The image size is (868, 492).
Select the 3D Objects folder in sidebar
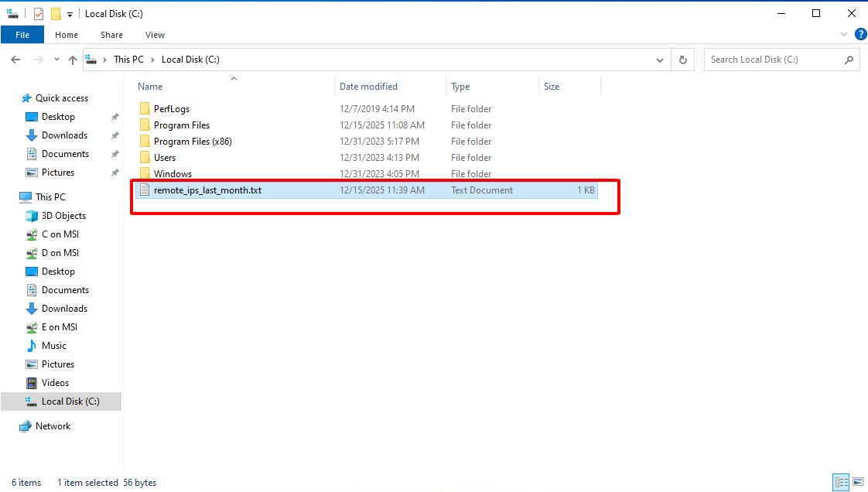click(63, 216)
